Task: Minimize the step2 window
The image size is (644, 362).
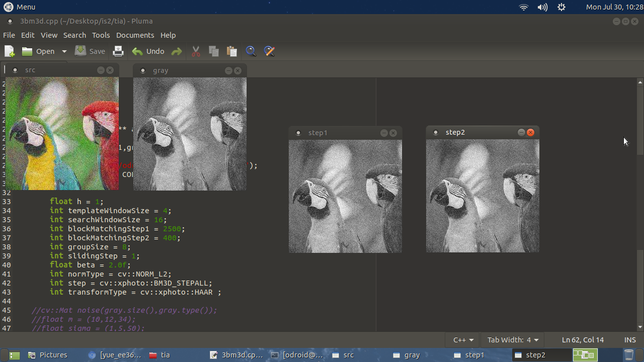Action: click(521, 132)
